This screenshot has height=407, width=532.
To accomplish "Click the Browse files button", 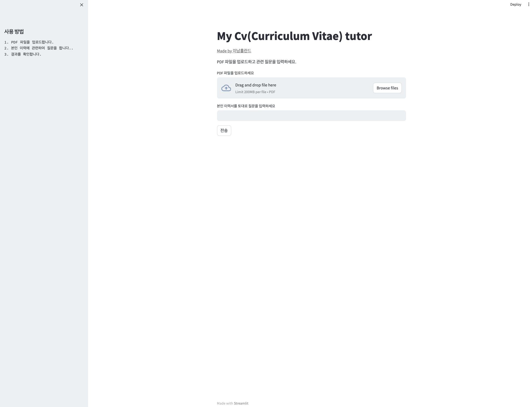I will point(387,88).
